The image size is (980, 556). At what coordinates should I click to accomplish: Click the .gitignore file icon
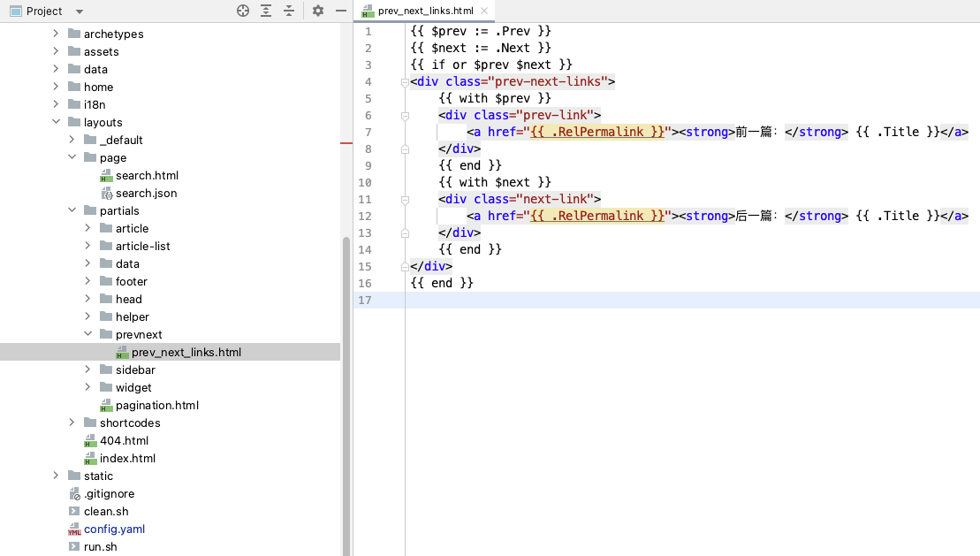coord(74,494)
